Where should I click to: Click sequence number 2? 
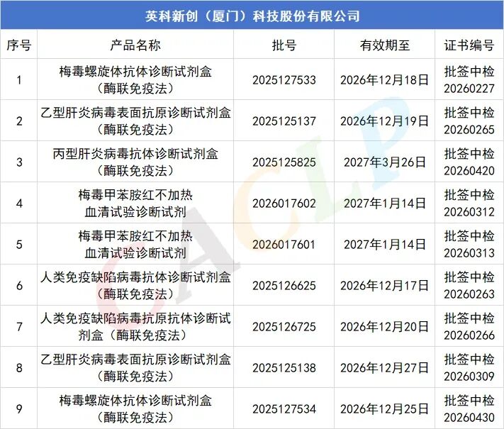point(19,121)
